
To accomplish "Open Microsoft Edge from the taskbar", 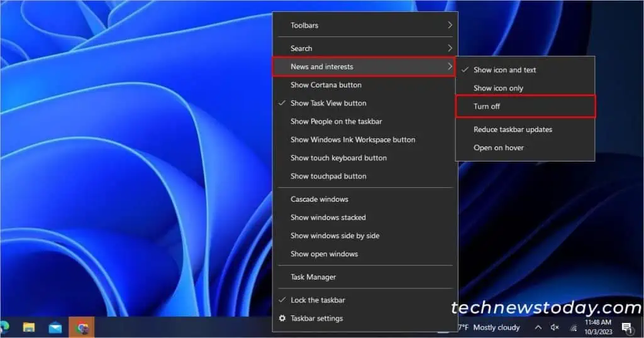I will tap(4, 327).
